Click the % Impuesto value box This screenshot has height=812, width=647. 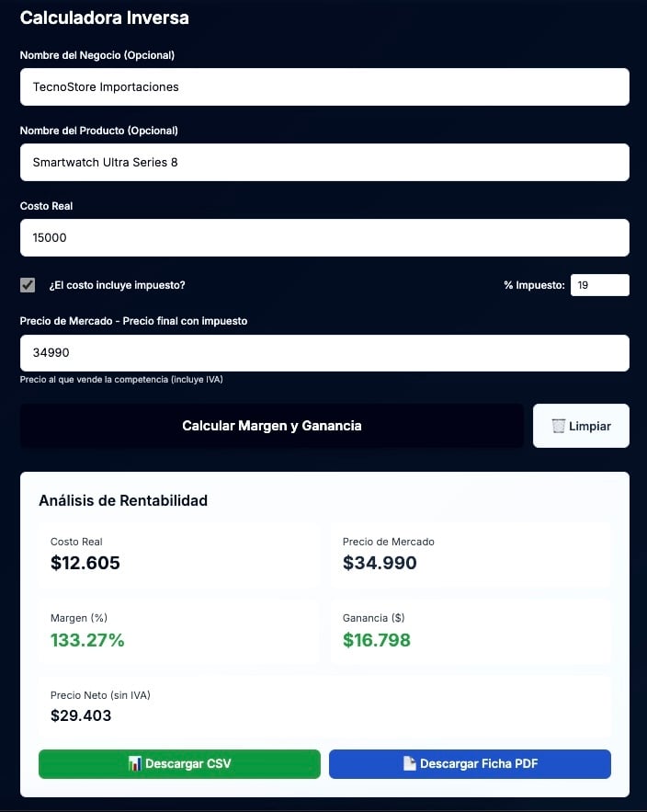coord(599,285)
